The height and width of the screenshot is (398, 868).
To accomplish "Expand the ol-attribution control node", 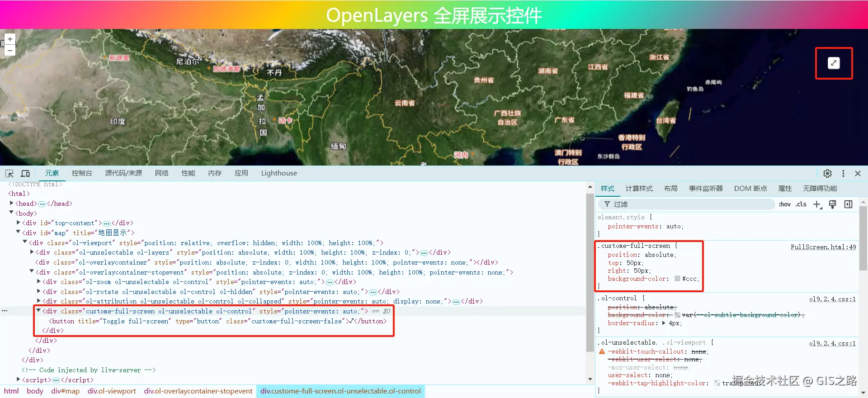I will (38, 301).
